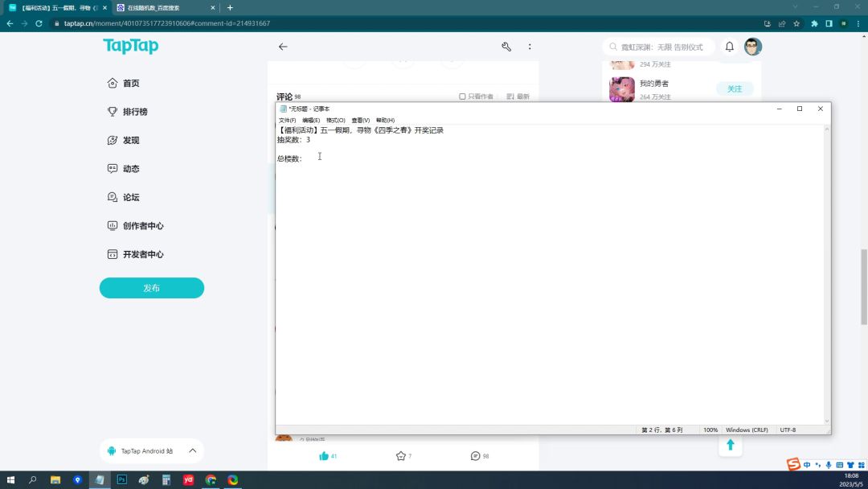This screenshot has width=868, height=489.
Task: Follow 我的勇者 with 关注 button
Action: tap(735, 88)
